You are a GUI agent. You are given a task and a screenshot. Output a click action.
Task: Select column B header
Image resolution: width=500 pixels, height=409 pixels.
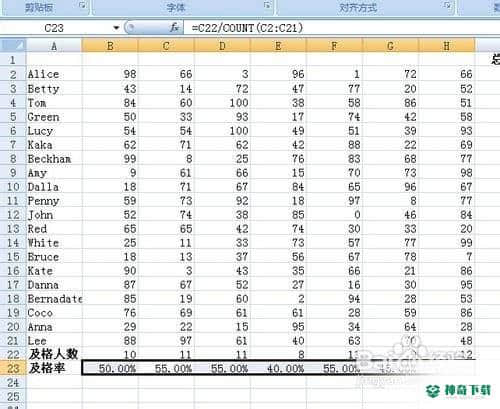(110, 46)
